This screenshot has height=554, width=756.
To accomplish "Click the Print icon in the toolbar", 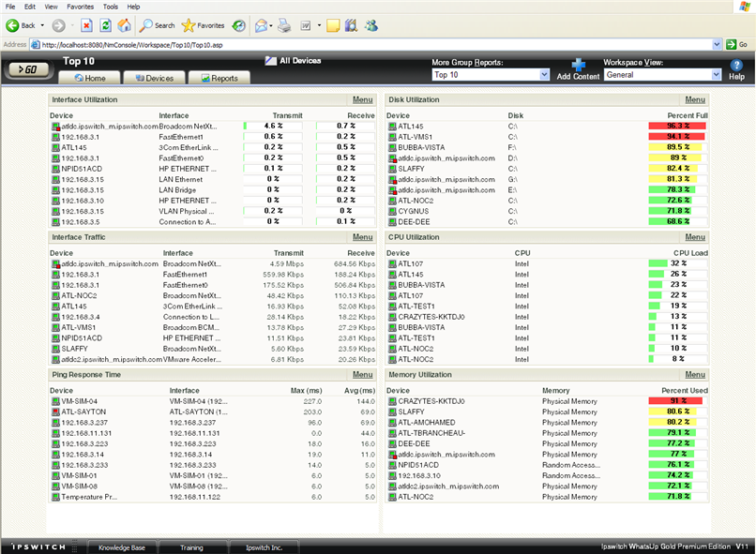I will click(284, 25).
